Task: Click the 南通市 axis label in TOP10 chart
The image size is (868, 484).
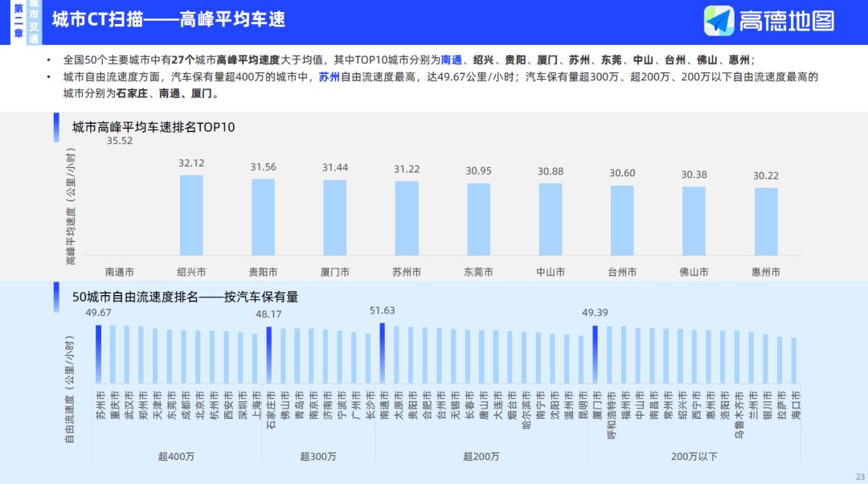Action: pyautogui.click(x=120, y=273)
